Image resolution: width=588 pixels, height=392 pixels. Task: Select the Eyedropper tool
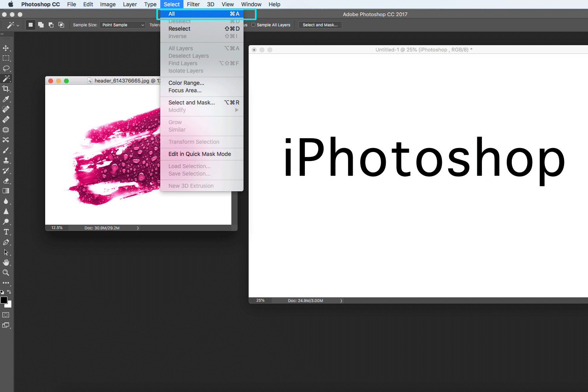[x=6, y=99]
